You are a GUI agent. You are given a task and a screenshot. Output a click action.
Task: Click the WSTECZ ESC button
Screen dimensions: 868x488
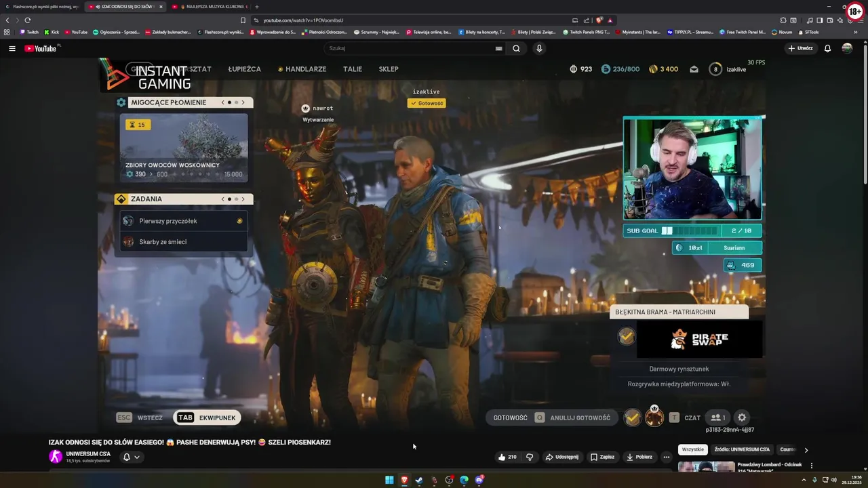tap(140, 418)
